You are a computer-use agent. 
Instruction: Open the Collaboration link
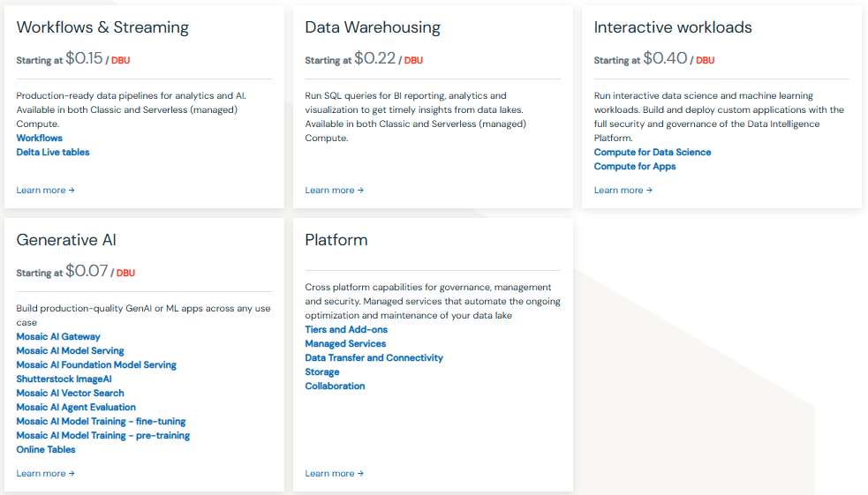coord(335,386)
